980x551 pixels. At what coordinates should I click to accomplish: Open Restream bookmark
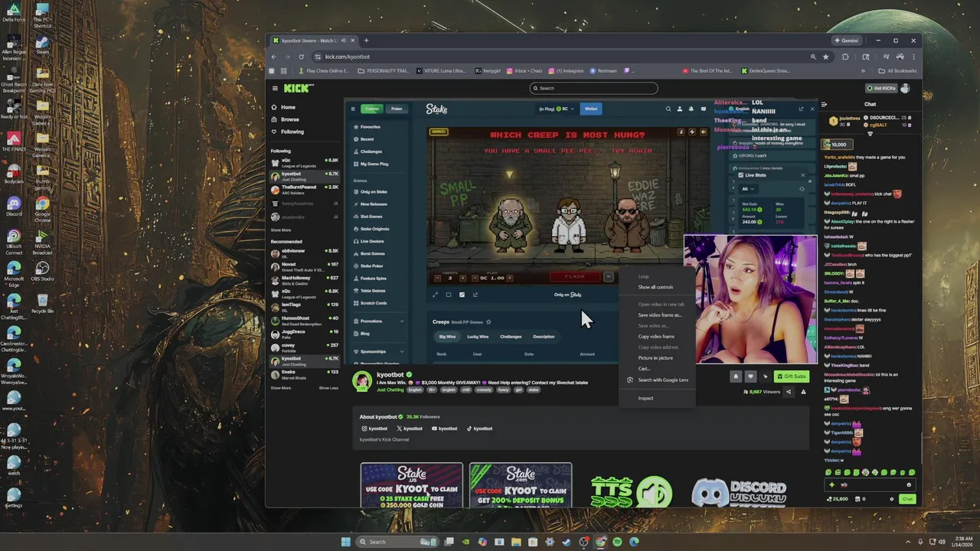603,70
